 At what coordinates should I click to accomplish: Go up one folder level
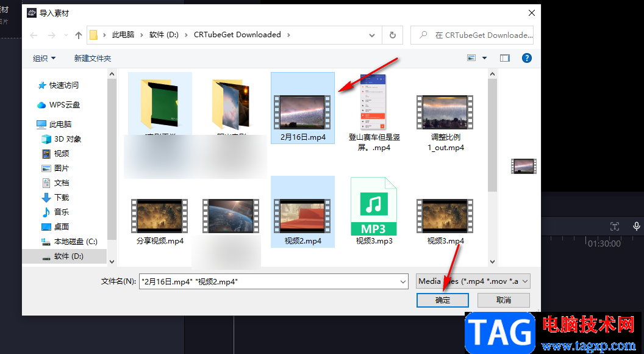coord(79,35)
